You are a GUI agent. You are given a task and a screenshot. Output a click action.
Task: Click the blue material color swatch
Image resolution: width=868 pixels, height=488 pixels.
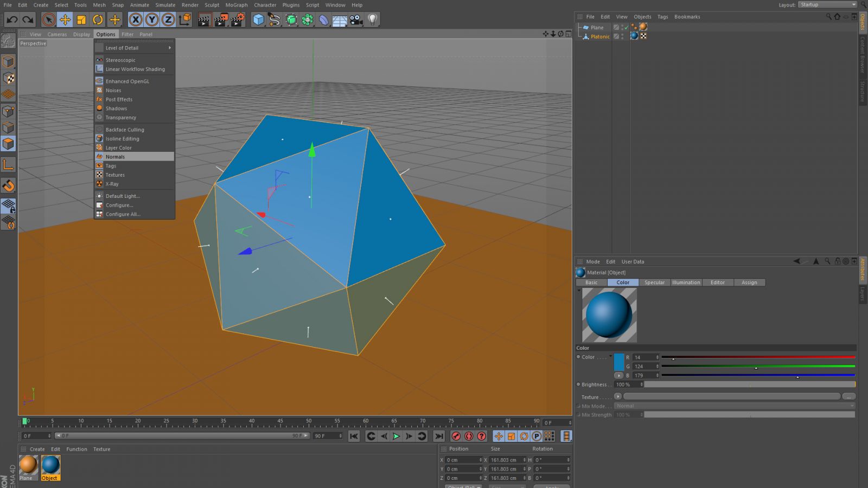619,362
